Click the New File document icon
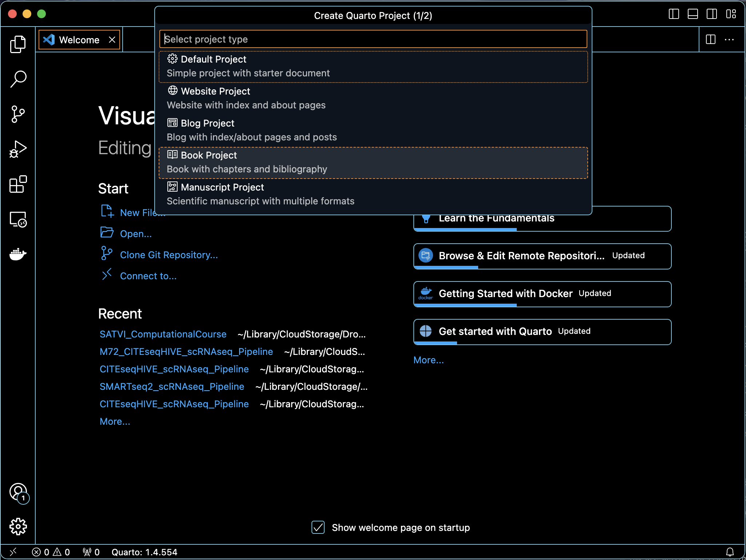The height and width of the screenshot is (560, 746). [107, 211]
